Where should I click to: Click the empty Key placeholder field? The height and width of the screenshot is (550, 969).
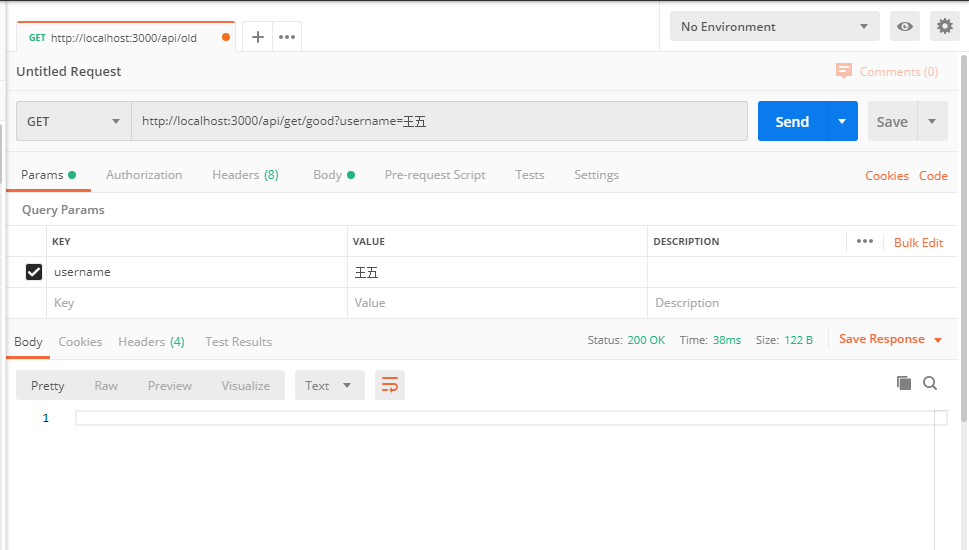(x=197, y=303)
